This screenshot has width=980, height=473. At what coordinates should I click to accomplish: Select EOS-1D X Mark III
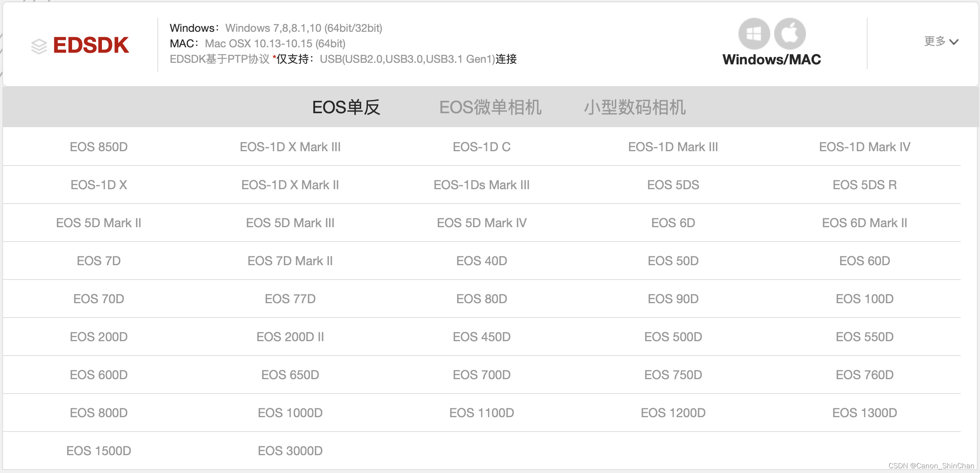click(291, 147)
